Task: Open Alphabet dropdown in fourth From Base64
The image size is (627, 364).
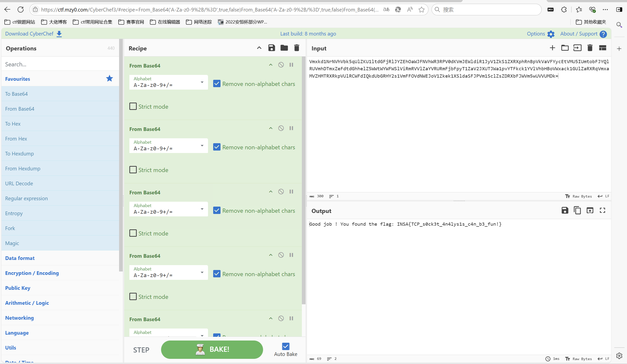Action: [168, 272]
